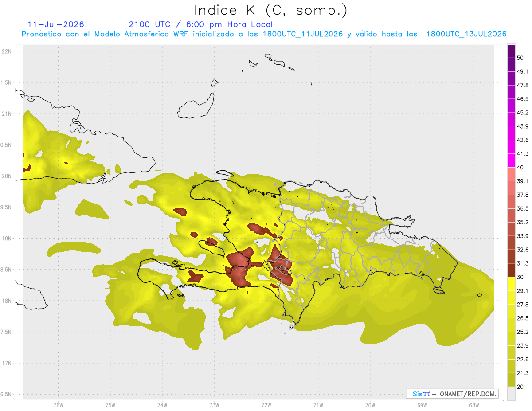Image resolution: width=532 pixels, height=411 pixels.
Task: Click the "74W" longitude label
Action: (162, 405)
